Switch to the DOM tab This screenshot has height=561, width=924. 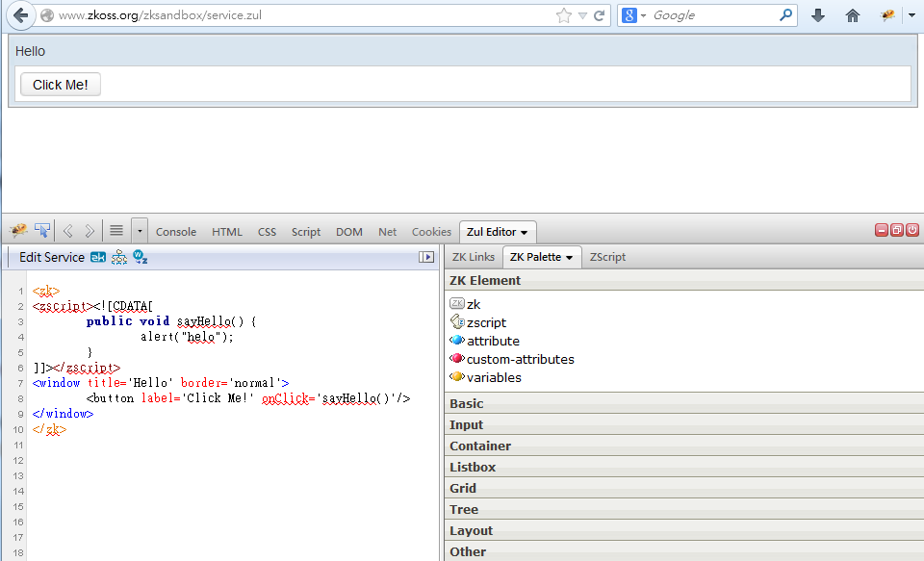tap(348, 232)
